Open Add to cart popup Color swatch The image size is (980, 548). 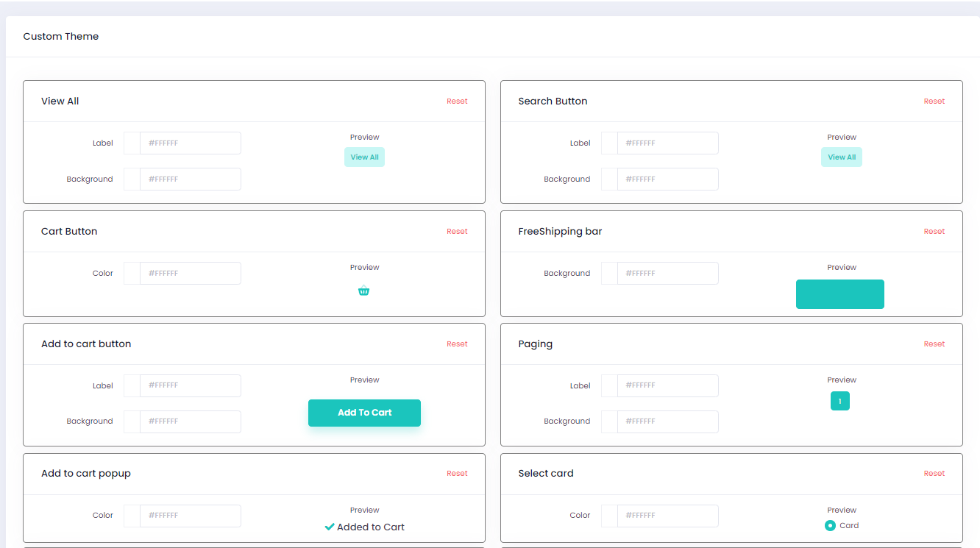tap(132, 516)
